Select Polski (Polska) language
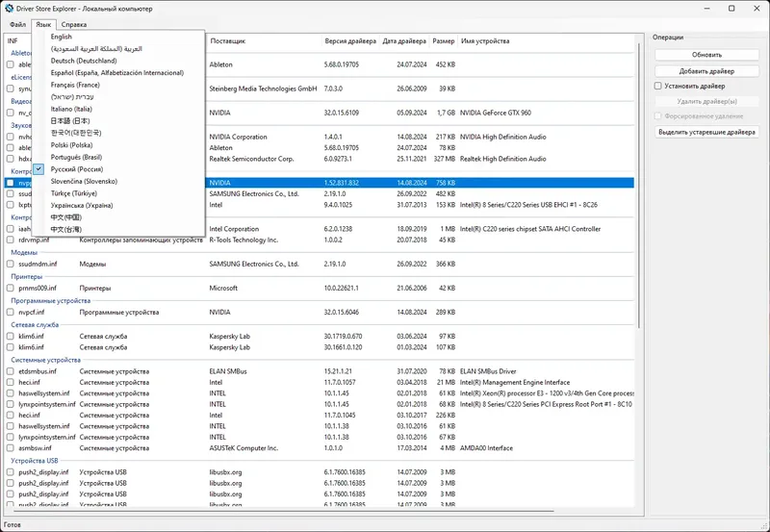The height and width of the screenshot is (532, 770). click(x=71, y=145)
